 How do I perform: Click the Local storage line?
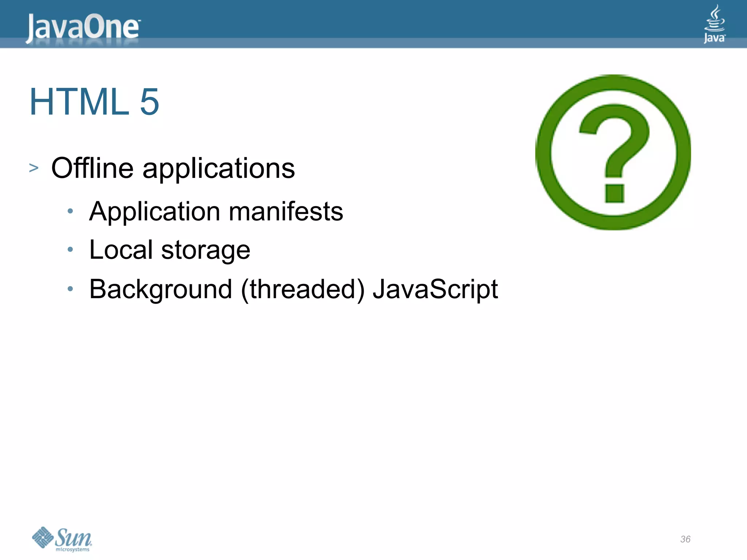point(170,250)
